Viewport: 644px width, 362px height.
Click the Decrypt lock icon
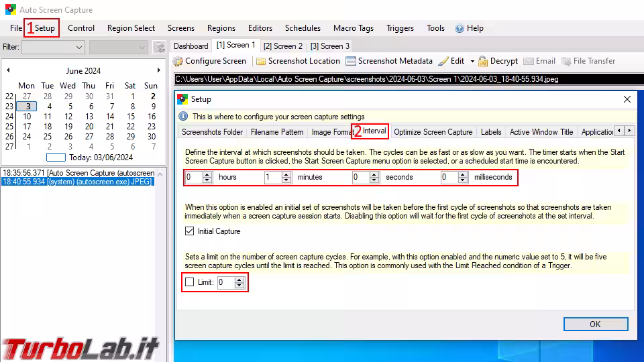coord(483,61)
